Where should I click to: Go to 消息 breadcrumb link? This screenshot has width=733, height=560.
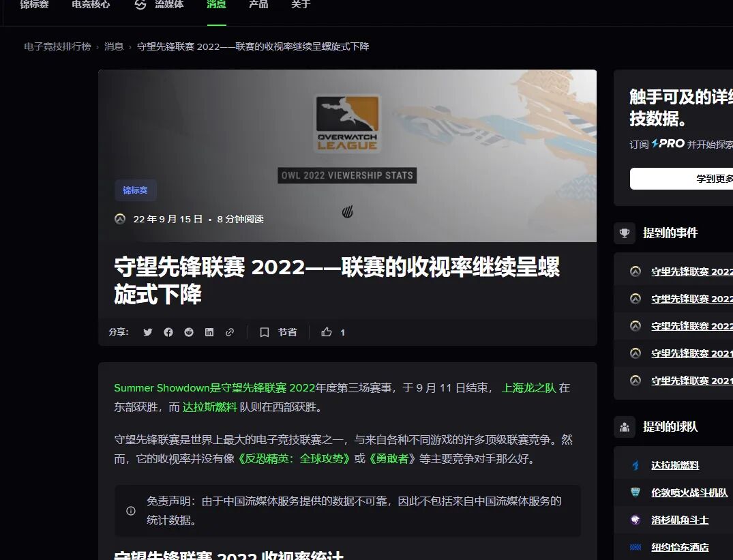[114, 46]
